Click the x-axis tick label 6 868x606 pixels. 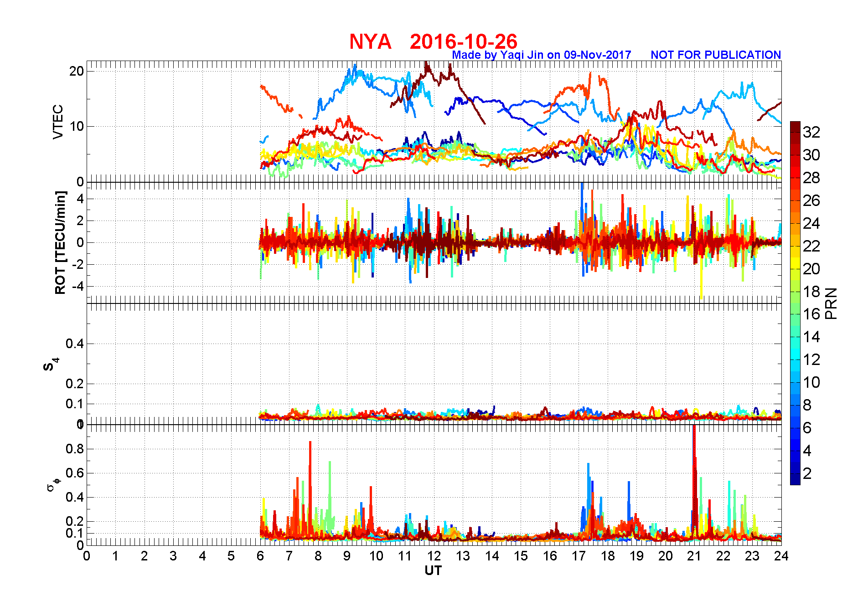pos(260,556)
